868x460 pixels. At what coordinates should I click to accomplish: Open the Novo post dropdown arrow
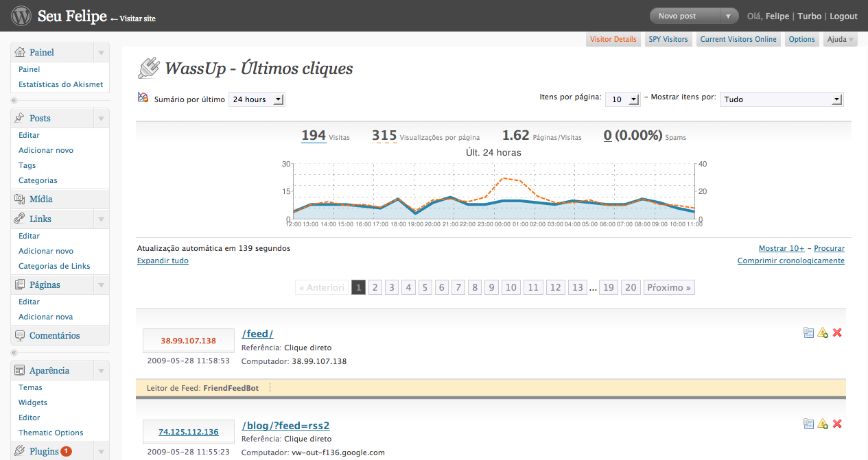click(x=728, y=16)
